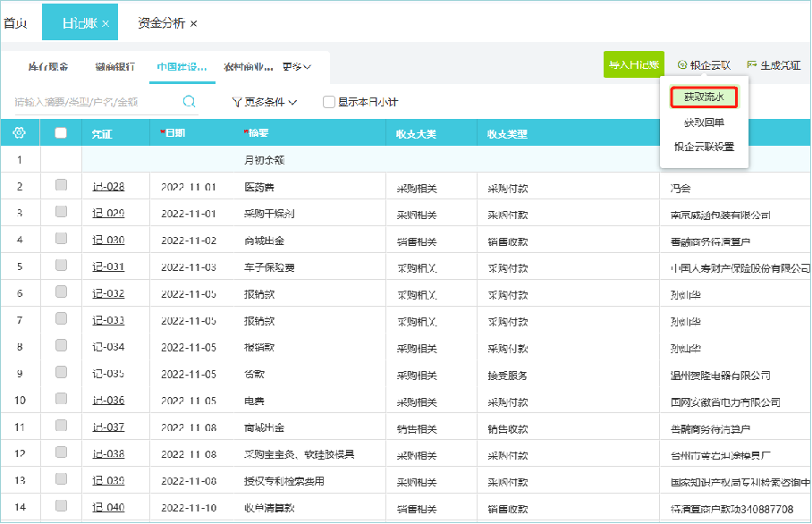The width and height of the screenshot is (812, 524).
Task: Click the 导入日记账 green button
Action: pyautogui.click(x=633, y=66)
